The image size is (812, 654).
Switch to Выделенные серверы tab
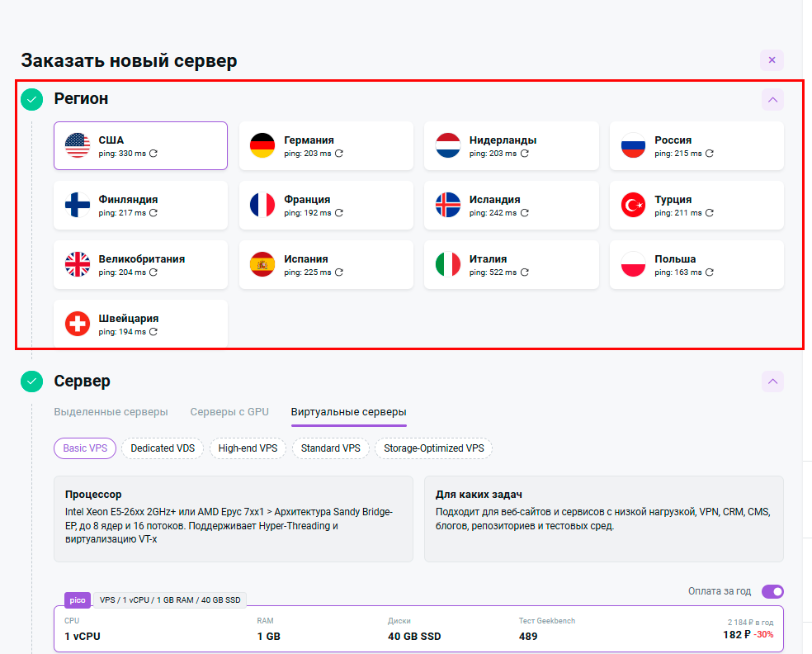[111, 412]
